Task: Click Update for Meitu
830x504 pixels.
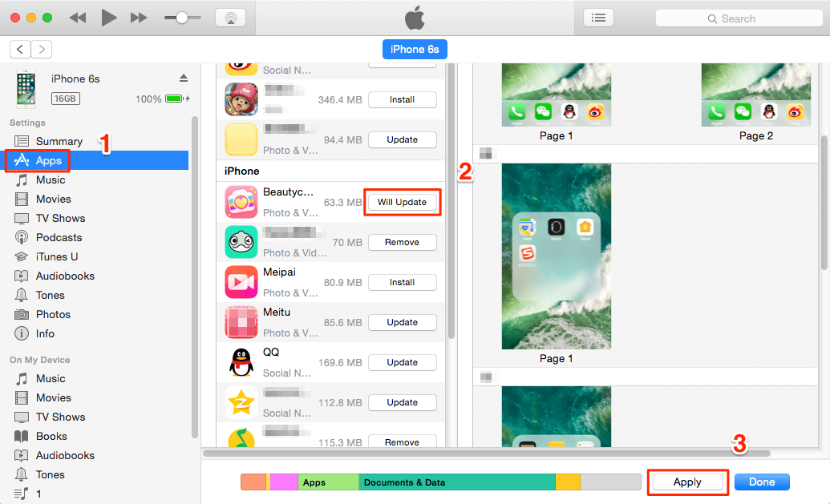Action: [403, 322]
